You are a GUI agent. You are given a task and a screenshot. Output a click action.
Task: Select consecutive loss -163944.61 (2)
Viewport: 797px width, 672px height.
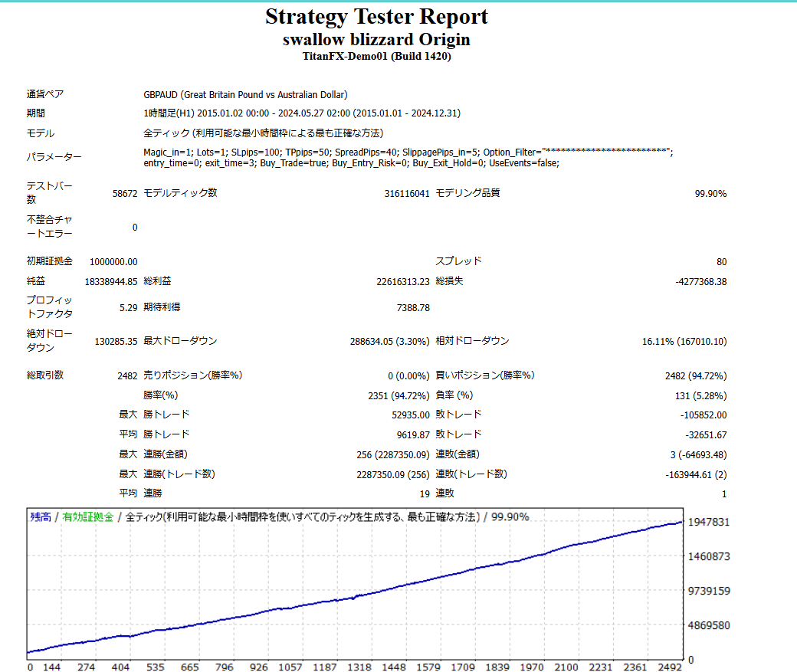pos(696,475)
